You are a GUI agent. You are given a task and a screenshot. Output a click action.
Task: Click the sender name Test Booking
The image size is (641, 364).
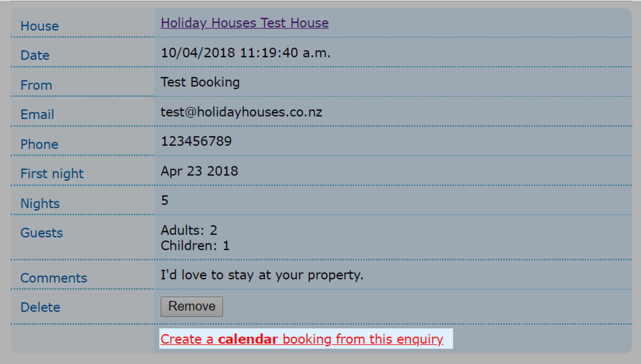(x=200, y=82)
